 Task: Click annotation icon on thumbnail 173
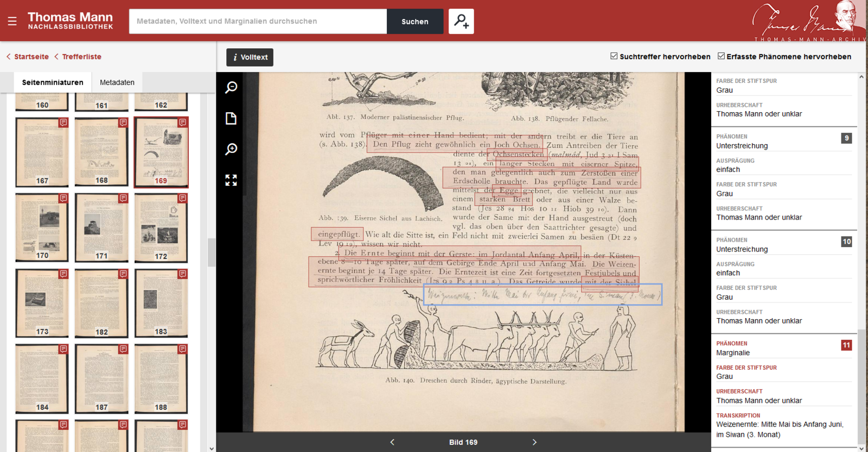[x=63, y=274]
